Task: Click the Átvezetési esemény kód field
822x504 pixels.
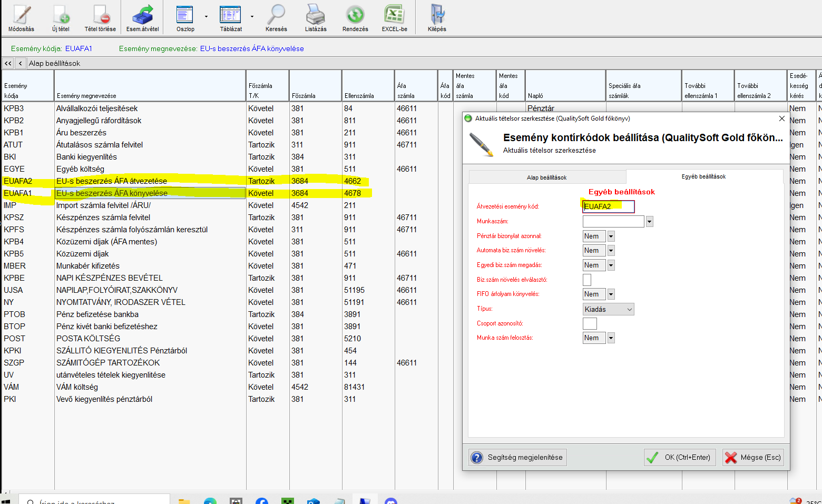Action: (x=608, y=206)
